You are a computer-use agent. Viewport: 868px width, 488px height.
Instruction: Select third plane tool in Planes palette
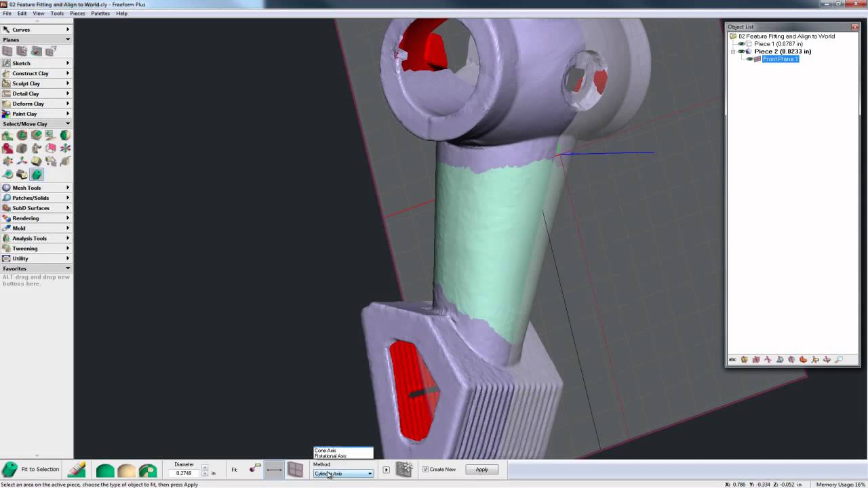coord(37,51)
